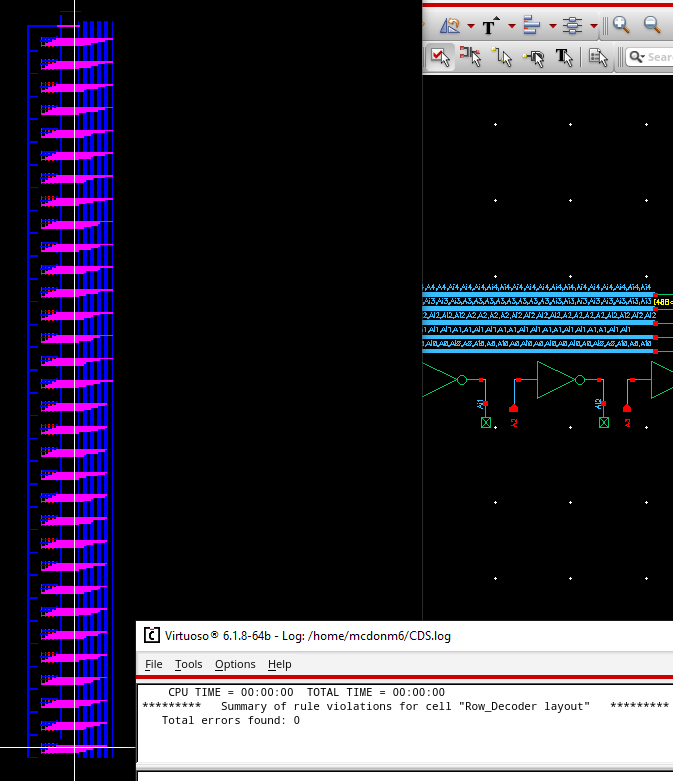Expand the text size dropdown arrow
The image size is (673, 781).
511,26
